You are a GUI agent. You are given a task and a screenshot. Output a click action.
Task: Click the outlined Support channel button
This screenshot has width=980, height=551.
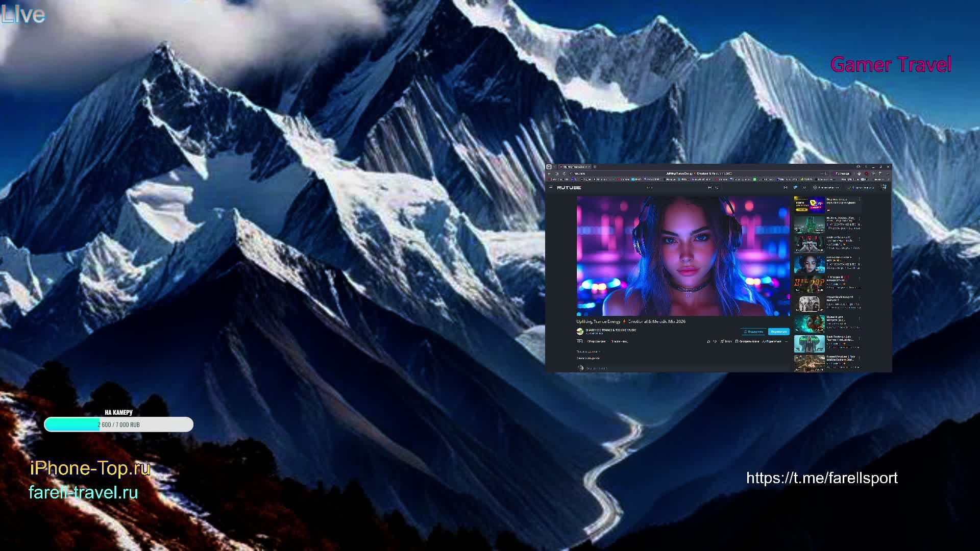[x=754, y=332]
